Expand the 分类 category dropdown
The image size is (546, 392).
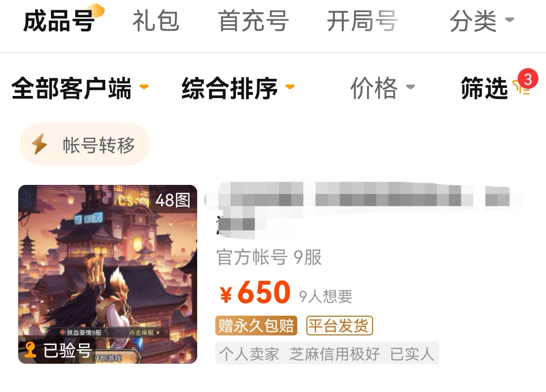coord(482,21)
